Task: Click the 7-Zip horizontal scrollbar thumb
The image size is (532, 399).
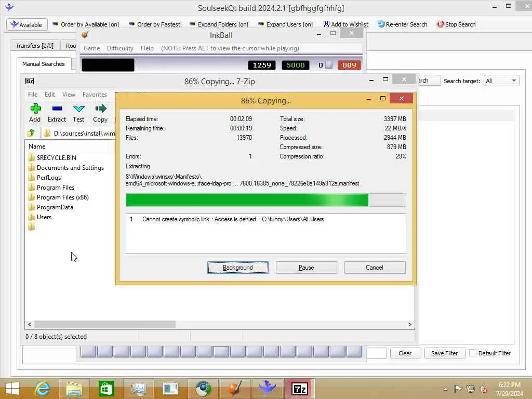Action: coord(105,324)
